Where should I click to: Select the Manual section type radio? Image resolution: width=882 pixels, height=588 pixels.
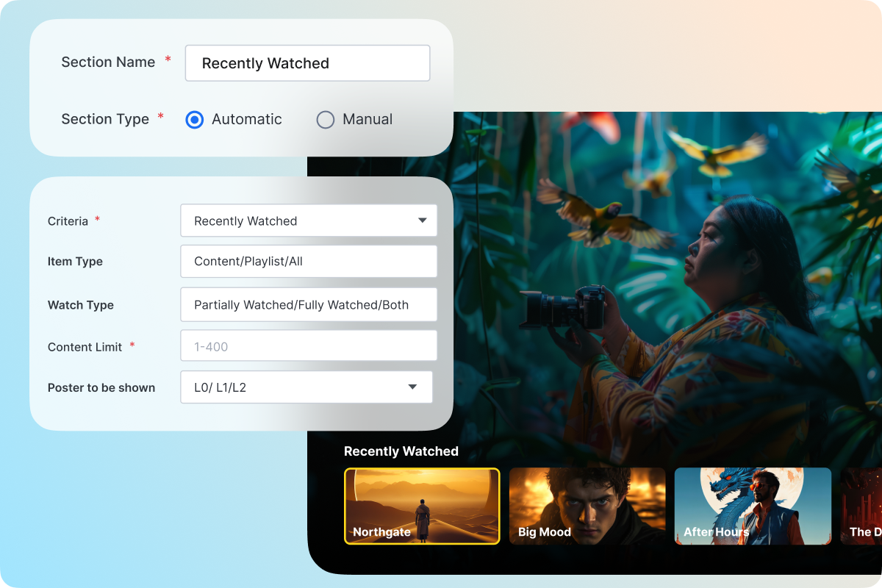tap(326, 120)
